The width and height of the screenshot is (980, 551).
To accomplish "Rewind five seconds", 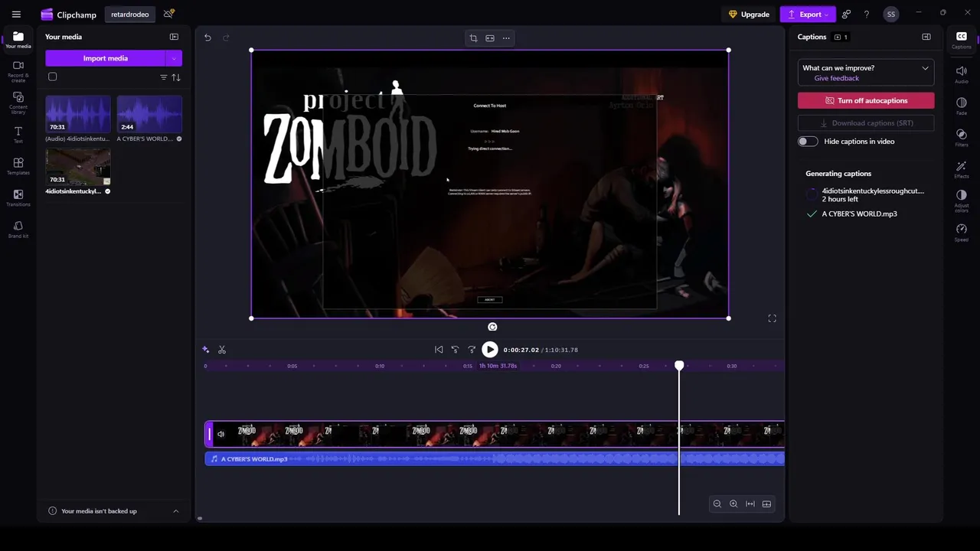I will click(x=455, y=350).
